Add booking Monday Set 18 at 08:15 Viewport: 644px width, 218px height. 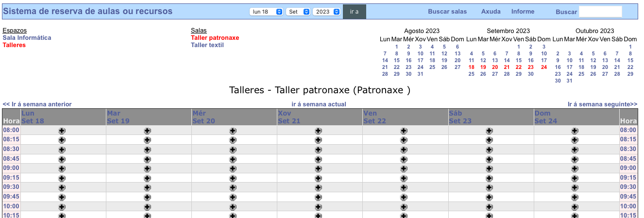[x=62, y=140]
